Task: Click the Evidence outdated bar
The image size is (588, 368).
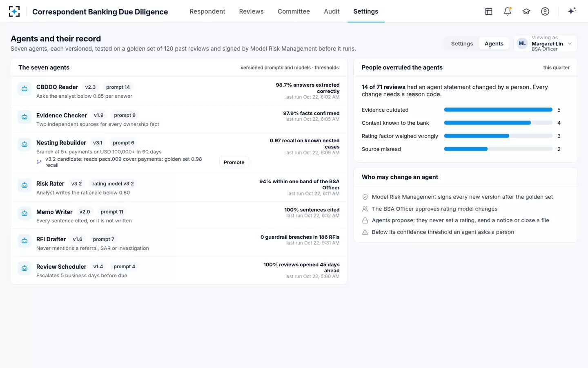Action: pyautogui.click(x=498, y=110)
